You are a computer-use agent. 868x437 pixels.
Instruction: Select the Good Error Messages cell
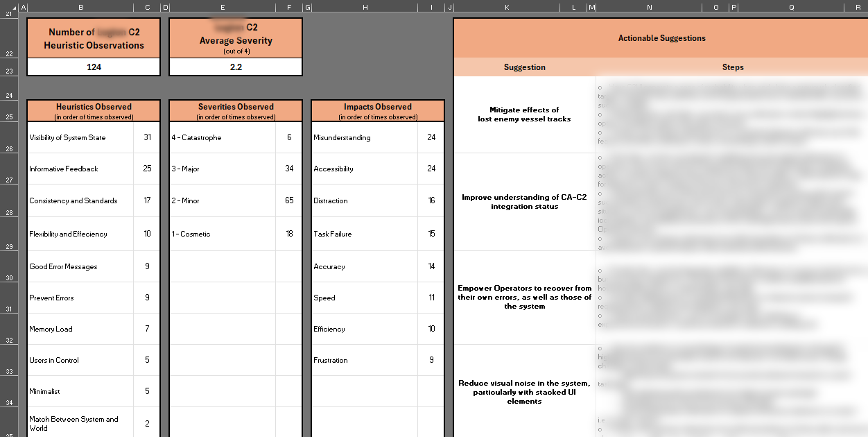[80, 266]
